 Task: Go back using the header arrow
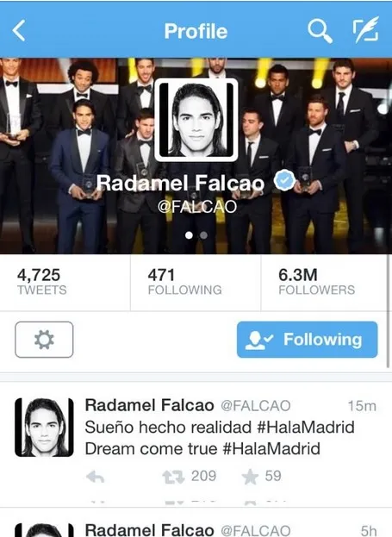(x=19, y=30)
